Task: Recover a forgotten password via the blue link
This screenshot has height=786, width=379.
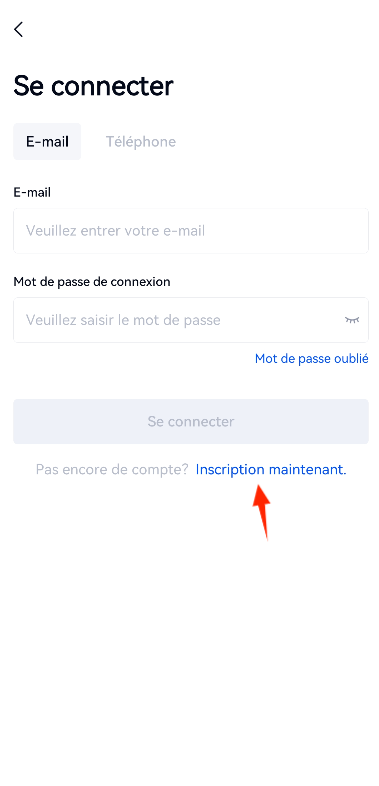Action: pos(312,359)
